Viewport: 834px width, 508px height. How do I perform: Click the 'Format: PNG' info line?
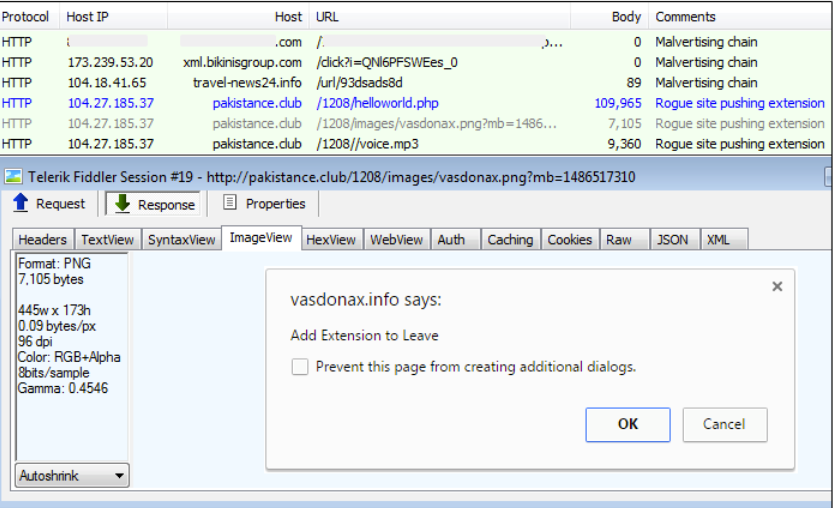54,263
